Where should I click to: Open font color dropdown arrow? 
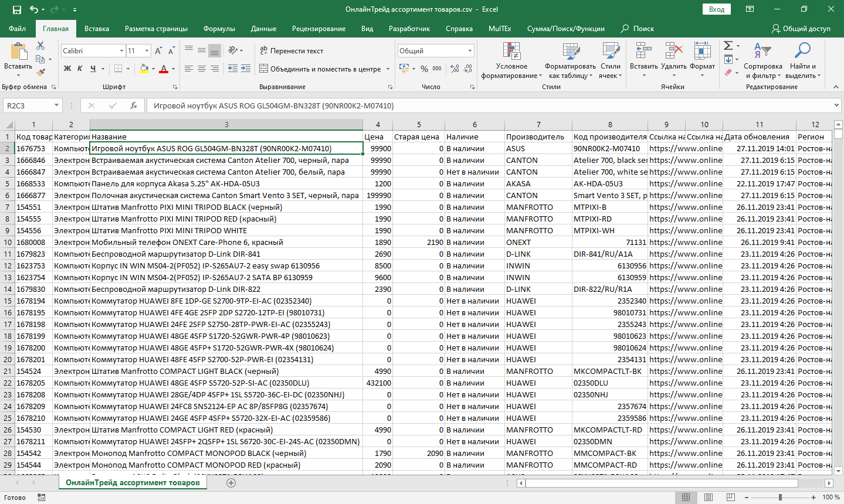[x=174, y=69]
